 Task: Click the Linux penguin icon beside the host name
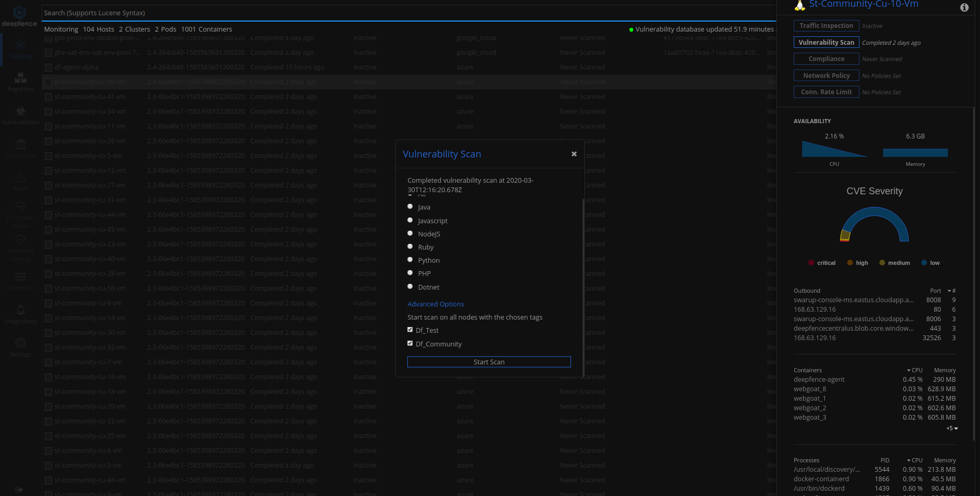(800, 5)
